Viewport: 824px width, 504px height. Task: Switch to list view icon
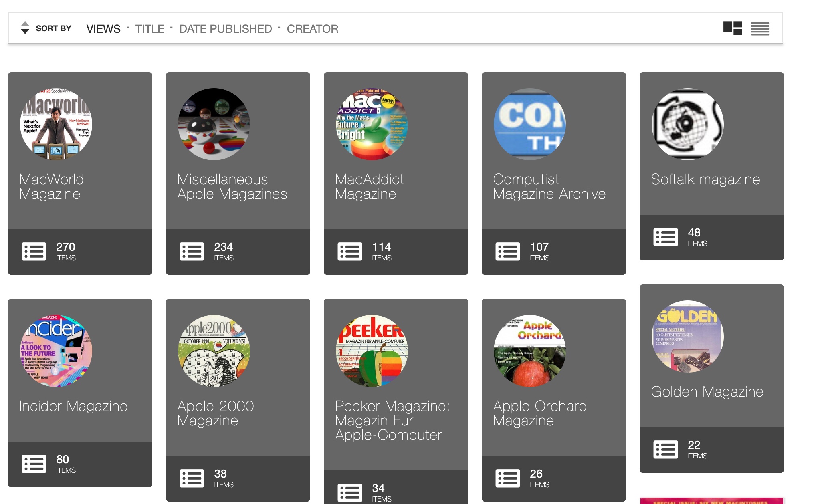click(760, 29)
